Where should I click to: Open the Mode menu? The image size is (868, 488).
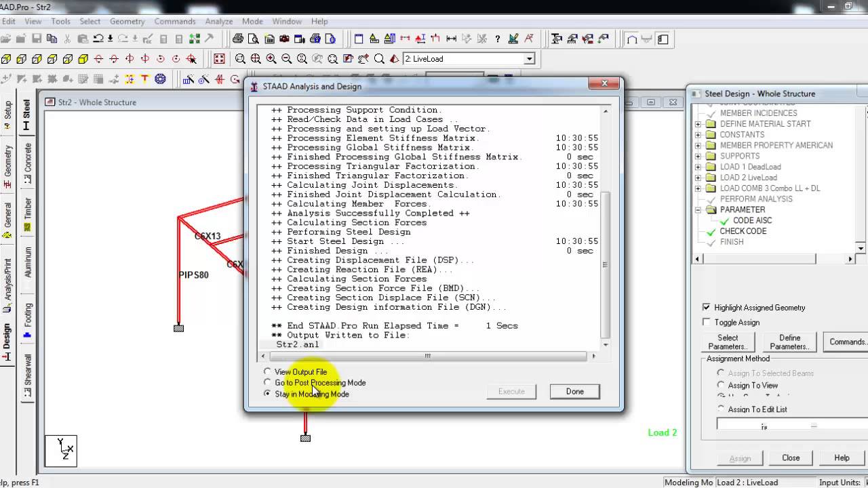click(x=252, y=22)
